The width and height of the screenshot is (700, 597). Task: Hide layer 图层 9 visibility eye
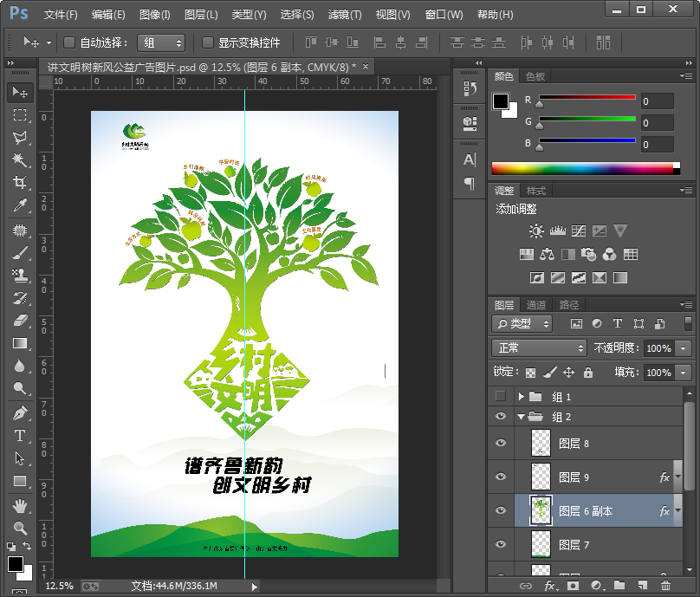tap(501, 477)
